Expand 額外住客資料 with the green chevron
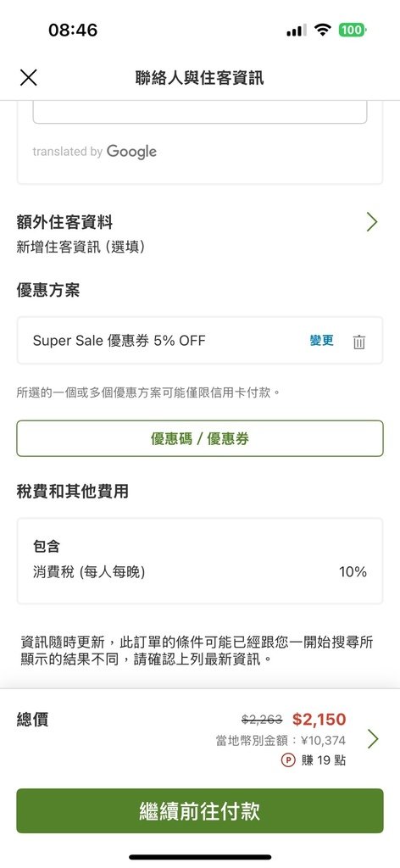The width and height of the screenshot is (400, 868). click(x=372, y=222)
